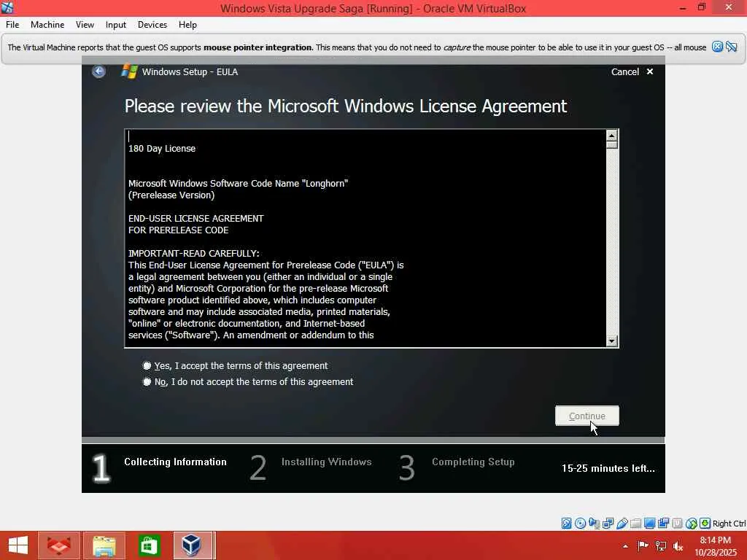This screenshot has height=560, width=747.
Task: Click the optical disc status icon
Action: [580, 524]
